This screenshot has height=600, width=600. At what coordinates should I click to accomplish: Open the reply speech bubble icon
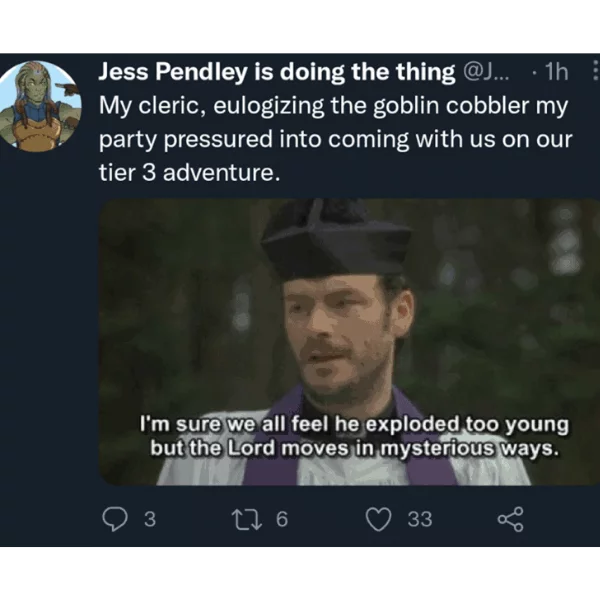tap(115, 519)
